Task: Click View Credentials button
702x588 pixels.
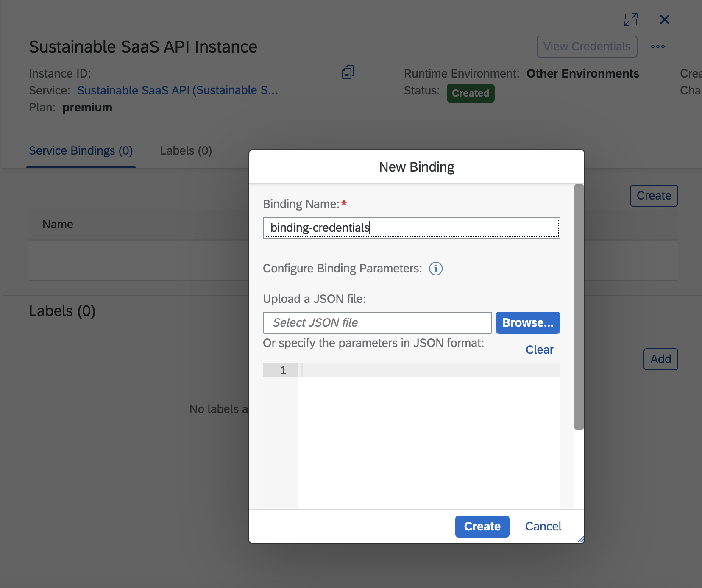Action: 587,47
